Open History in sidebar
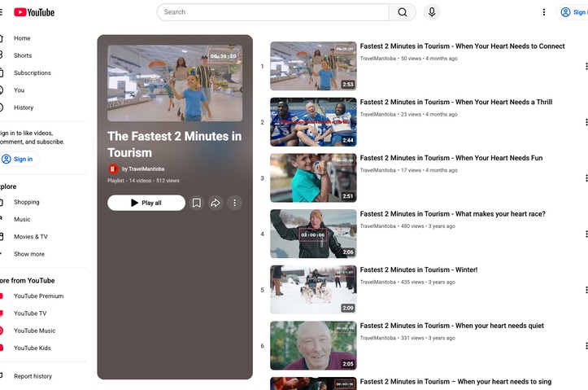Viewport: 588px width, 390px height. 24,107
